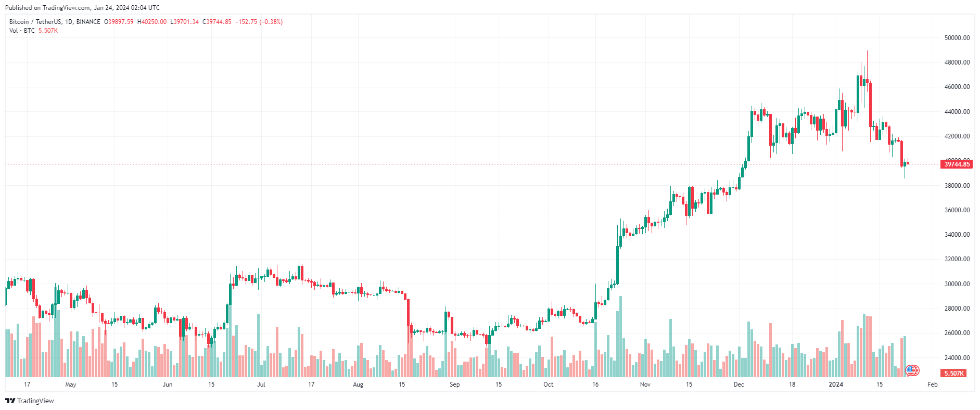Click the Published on TradingView.com header text

point(82,8)
